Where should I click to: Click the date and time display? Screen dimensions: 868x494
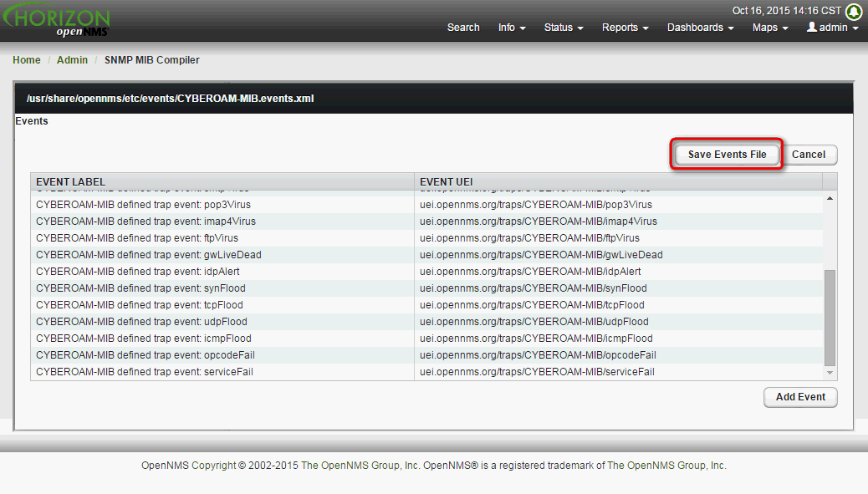tap(787, 11)
